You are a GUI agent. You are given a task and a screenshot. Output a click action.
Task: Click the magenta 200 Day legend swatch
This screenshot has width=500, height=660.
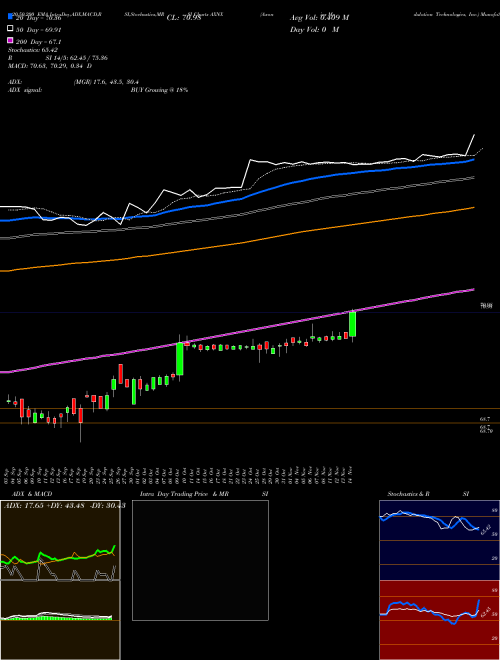[10, 41]
